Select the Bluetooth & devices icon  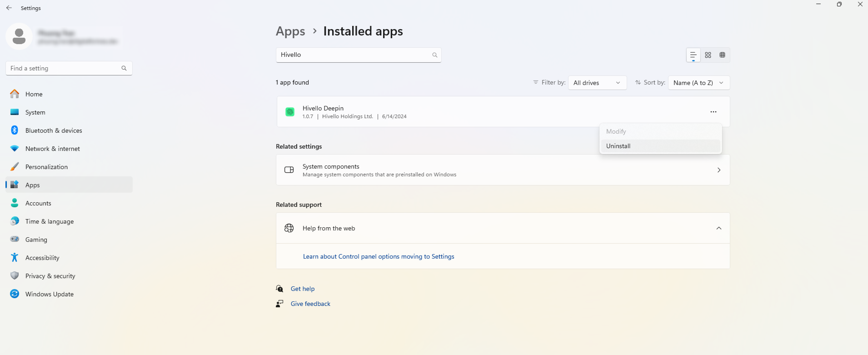pos(15,130)
